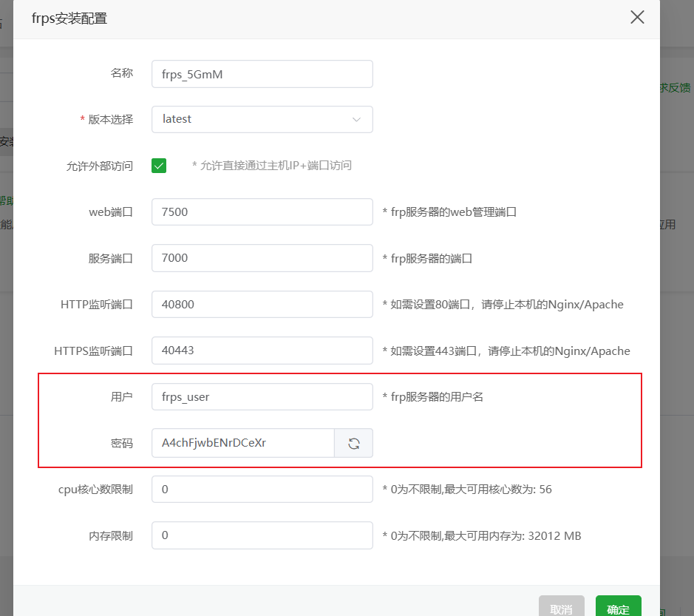The width and height of the screenshot is (694, 616).
Task: Focus the web端口 field with 7500
Action: point(262,212)
